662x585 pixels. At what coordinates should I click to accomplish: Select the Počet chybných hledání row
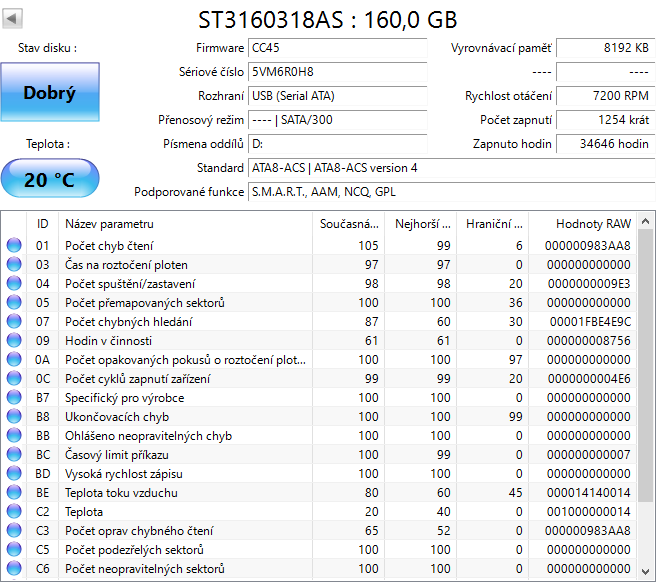[319, 321]
